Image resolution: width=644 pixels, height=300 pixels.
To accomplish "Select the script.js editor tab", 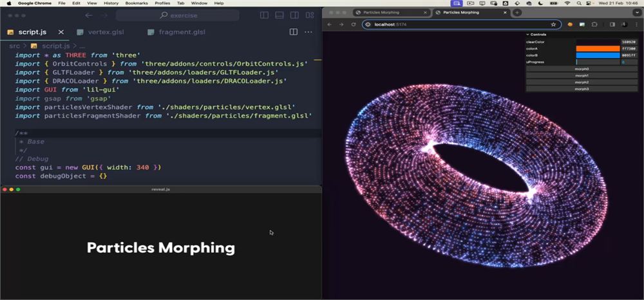I will (32, 32).
